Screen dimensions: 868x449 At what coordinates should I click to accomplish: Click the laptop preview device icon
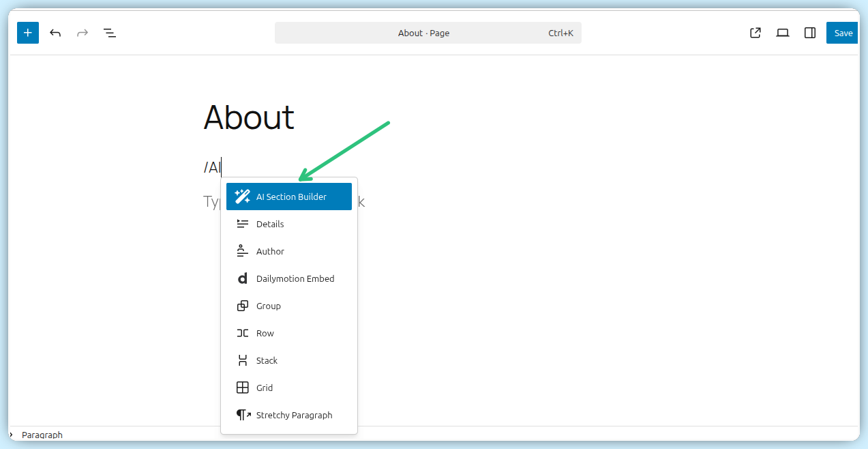point(783,33)
